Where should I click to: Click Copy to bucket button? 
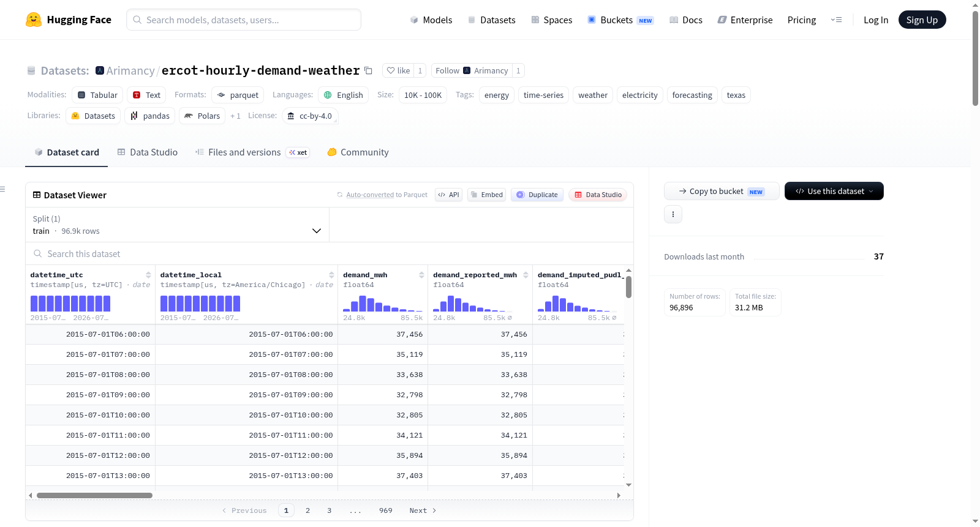click(722, 191)
